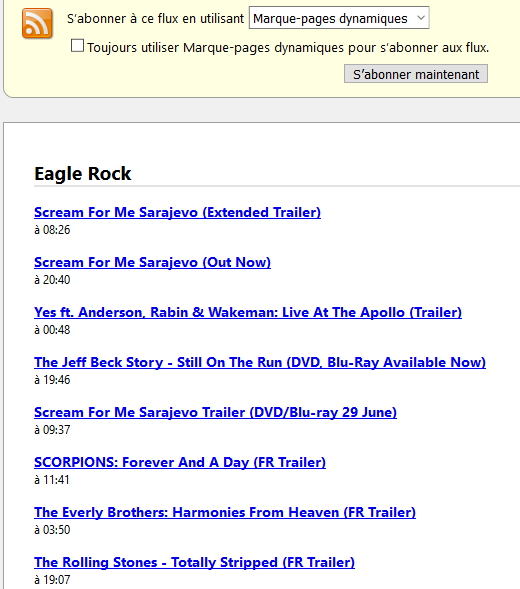
Task: Click the à 20:40 timestamp
Action: click(52, 279)
